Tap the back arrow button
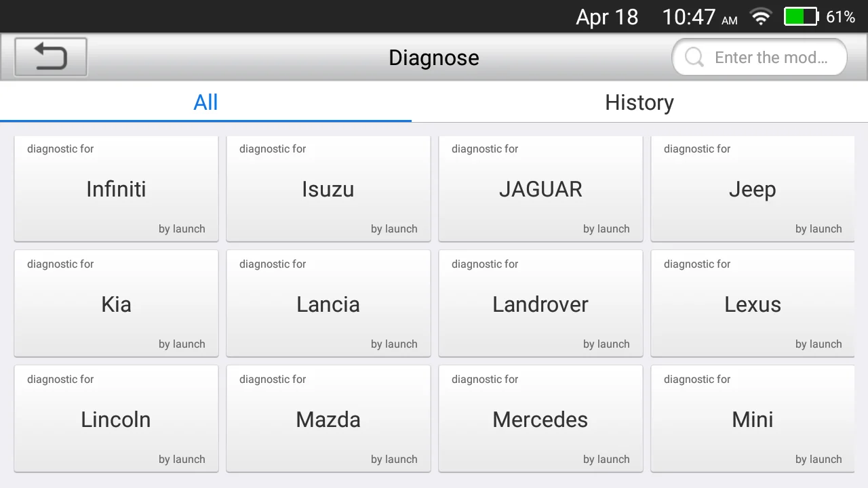Viewport: 868px width, 488px height. coord(51,57)
